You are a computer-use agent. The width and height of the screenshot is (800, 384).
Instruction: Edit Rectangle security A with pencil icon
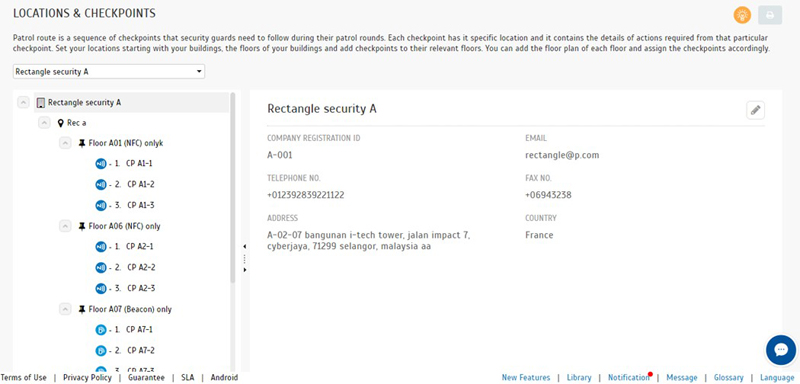tap(755, 110)
